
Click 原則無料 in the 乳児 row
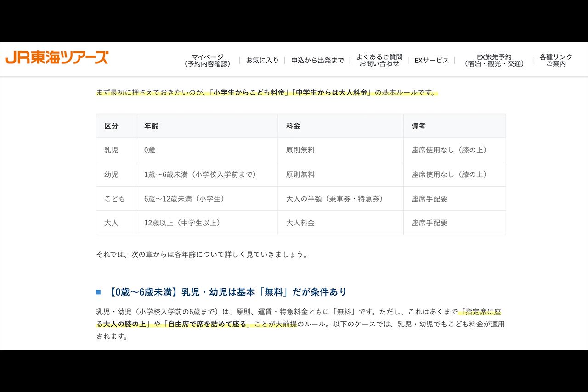[x=300, y=150]
